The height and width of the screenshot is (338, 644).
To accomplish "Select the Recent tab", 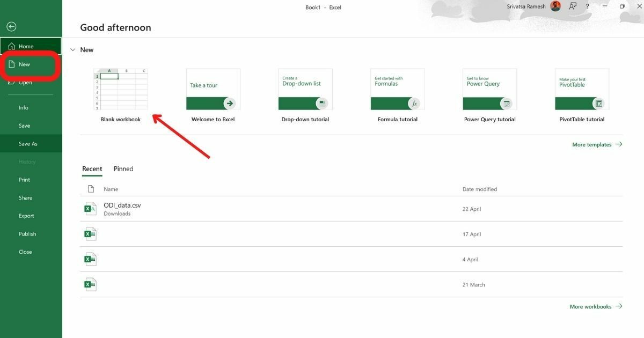I will pyautogui.click(x=92, y=169).
